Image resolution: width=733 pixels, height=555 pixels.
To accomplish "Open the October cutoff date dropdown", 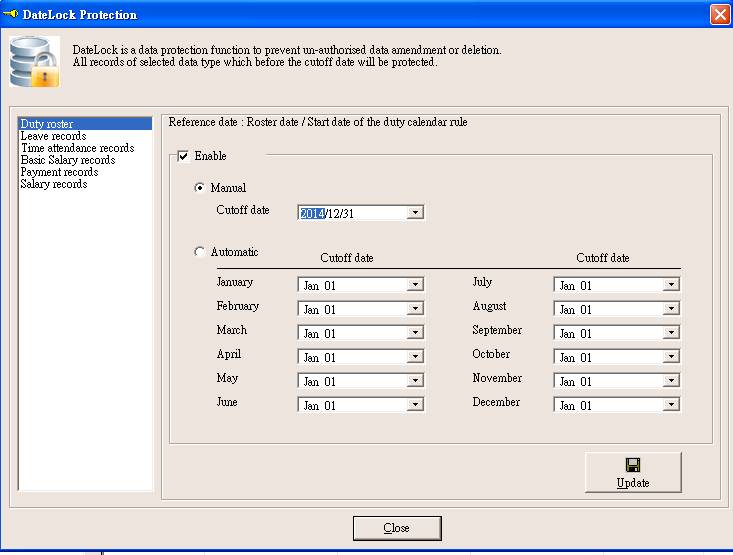I will (671, 356).
